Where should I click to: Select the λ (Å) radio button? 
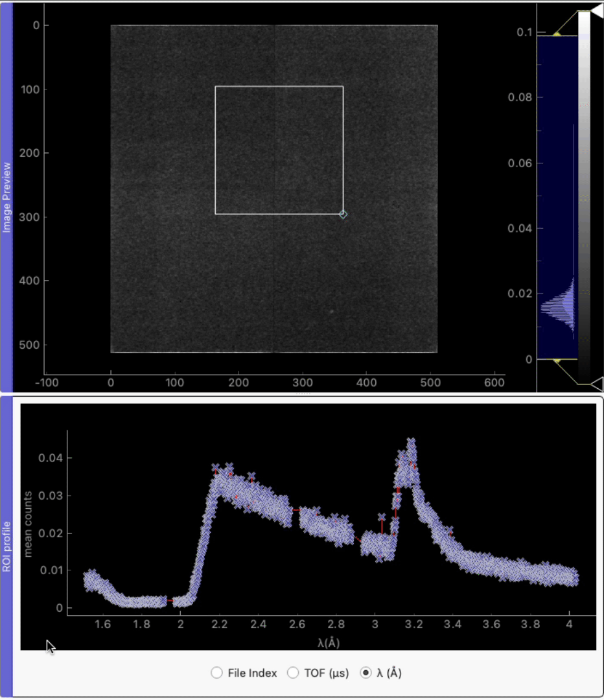coord(366,673)
